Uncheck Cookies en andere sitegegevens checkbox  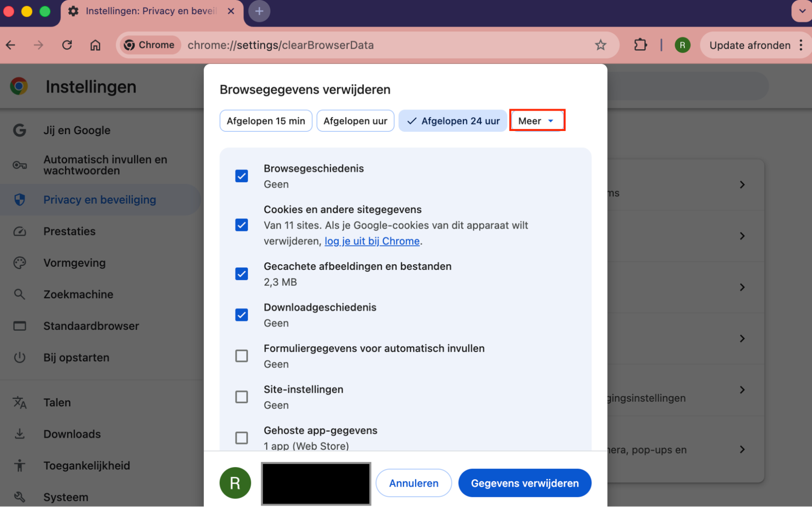(x=242, y=225)
